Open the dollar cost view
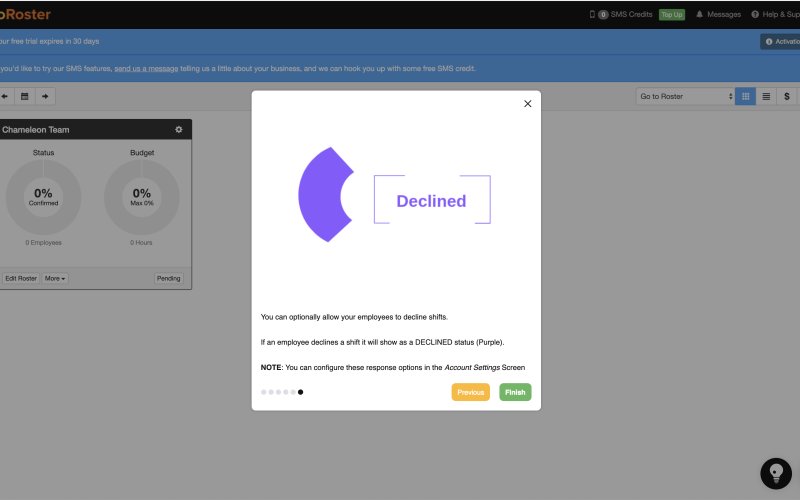The height and width of the screenshot is (500, 800). pos(787,96)
